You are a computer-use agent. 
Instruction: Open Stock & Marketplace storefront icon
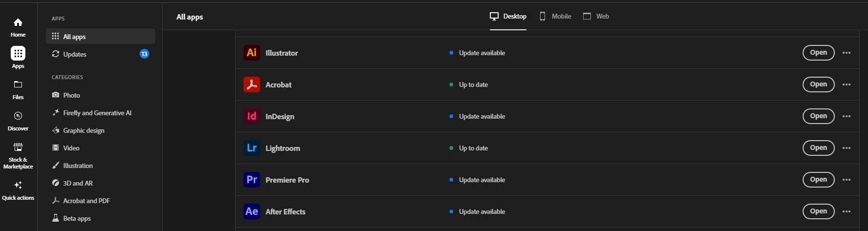coord(18,147)
